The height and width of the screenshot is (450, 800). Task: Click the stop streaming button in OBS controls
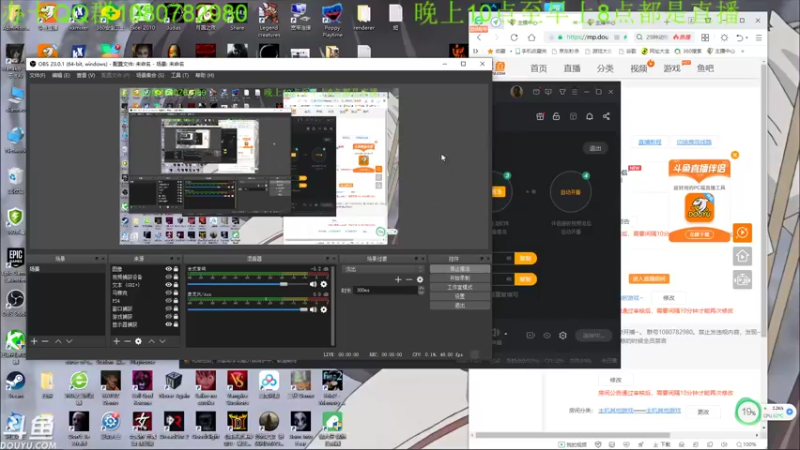pyautogui.click(x=460, y=269)
